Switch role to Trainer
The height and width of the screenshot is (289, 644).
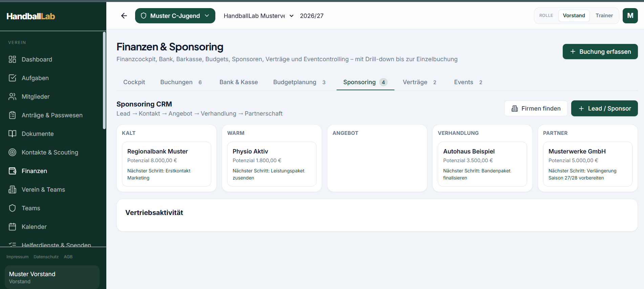604,16
